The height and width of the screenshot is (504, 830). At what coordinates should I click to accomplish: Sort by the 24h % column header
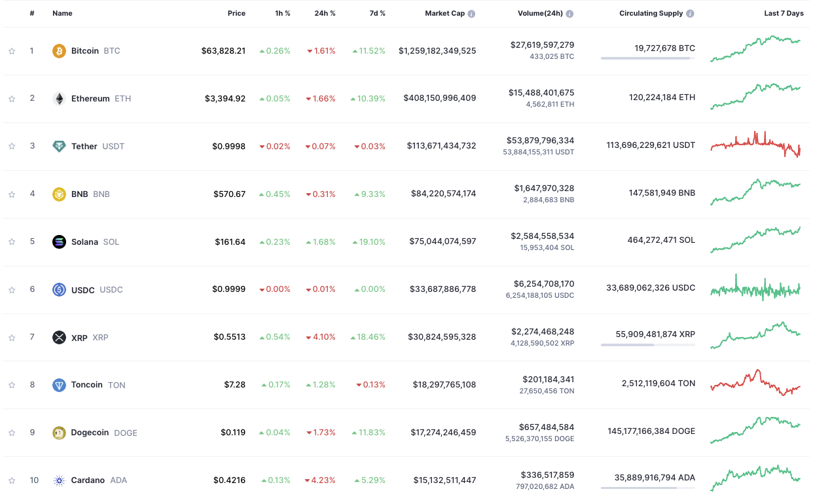tap(325, 13)
